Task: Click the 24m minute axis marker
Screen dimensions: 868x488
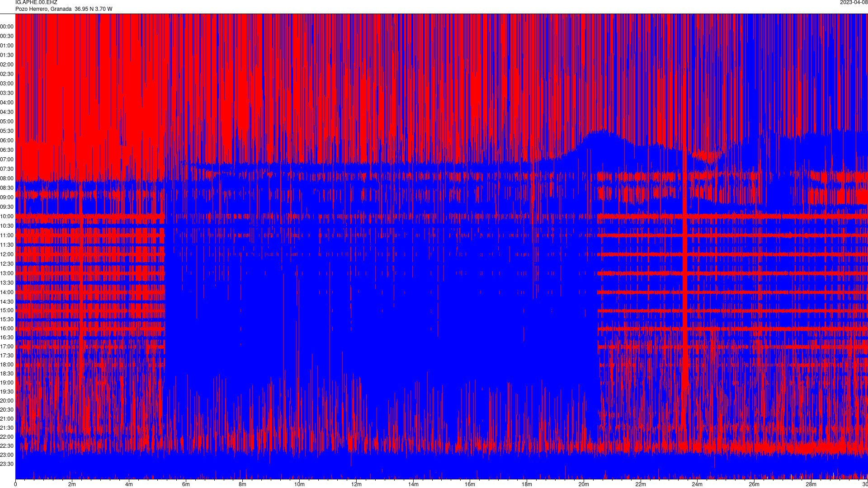Action: pos(697,484)
